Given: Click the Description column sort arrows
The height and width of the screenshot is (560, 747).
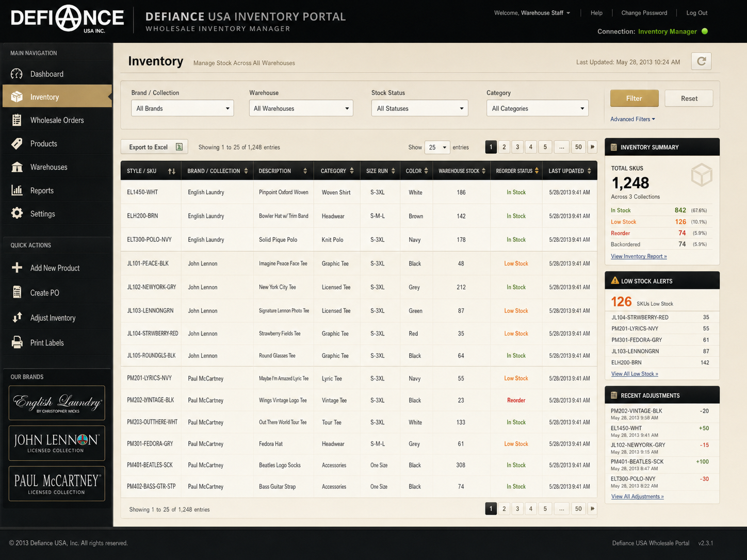Looking at the screenshot, I should (x=305, y=171).
